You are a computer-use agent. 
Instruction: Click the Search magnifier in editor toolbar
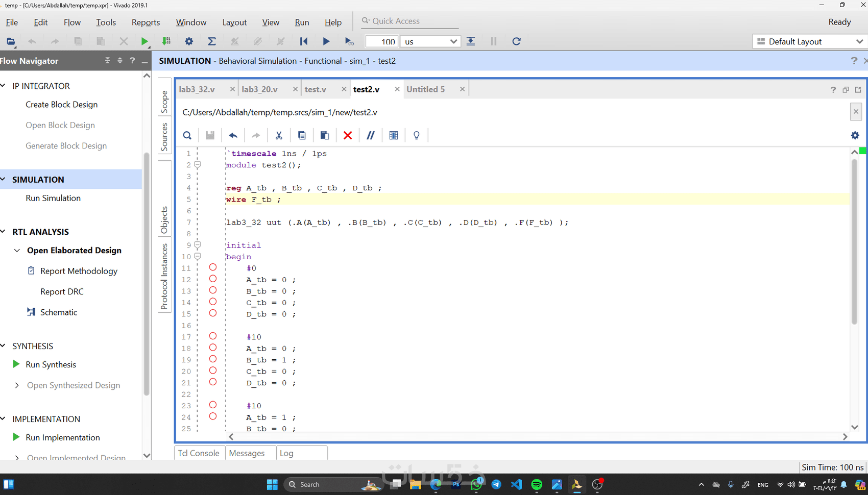187,135
